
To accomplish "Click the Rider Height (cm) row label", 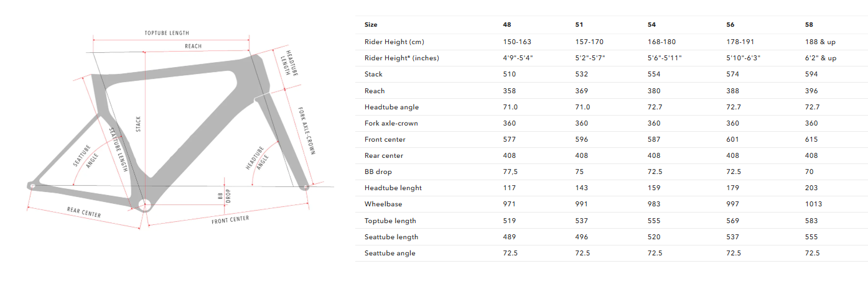I will [394, 42].
